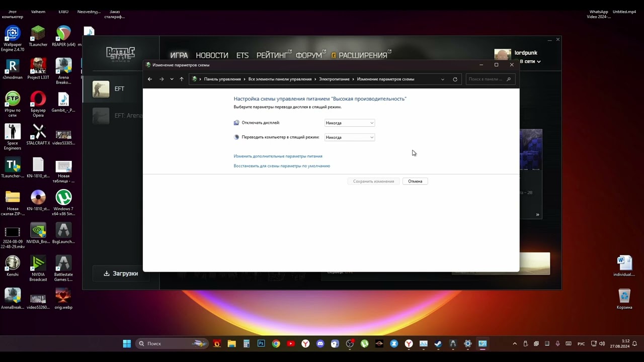Select the EFT game in launcher sidebar
This screenshot has width=644, height=362.
[112, 89]
